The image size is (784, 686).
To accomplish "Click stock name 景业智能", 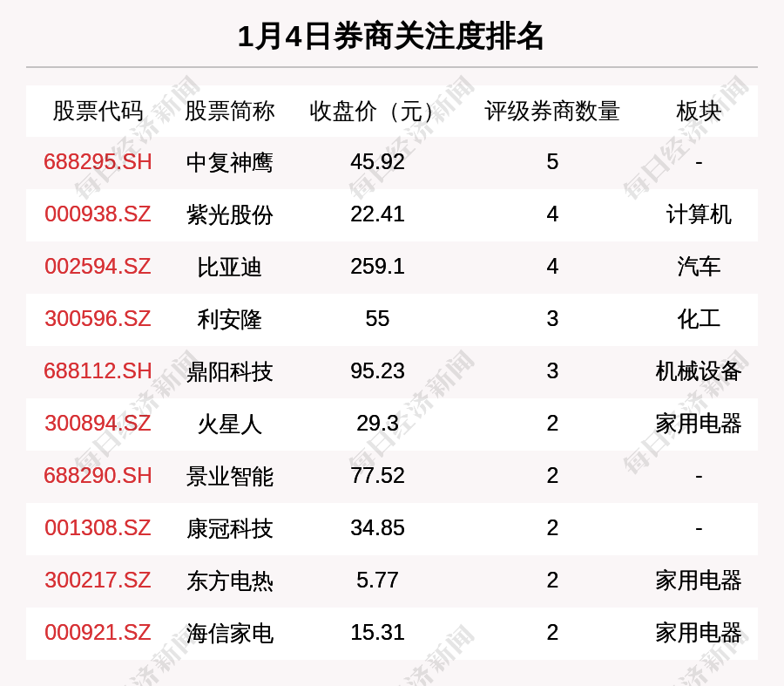I will (x=229, y=476).
